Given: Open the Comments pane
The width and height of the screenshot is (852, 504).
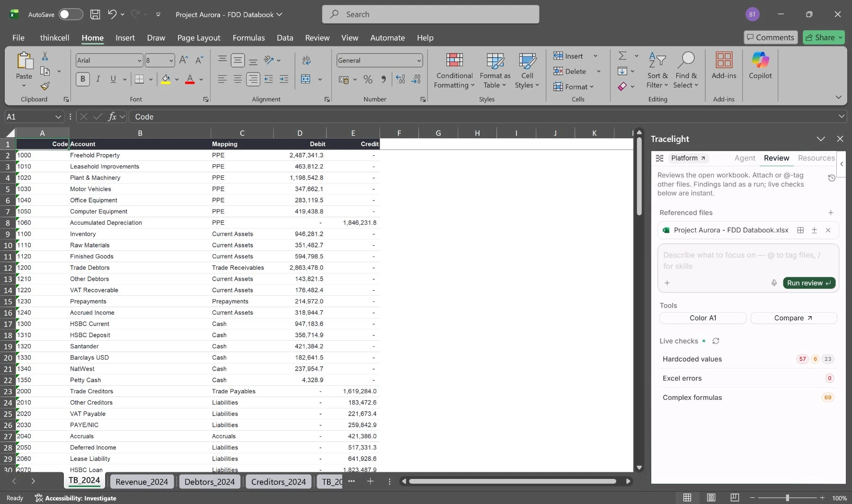Looking at the screenshot, I should click(770, 37).
